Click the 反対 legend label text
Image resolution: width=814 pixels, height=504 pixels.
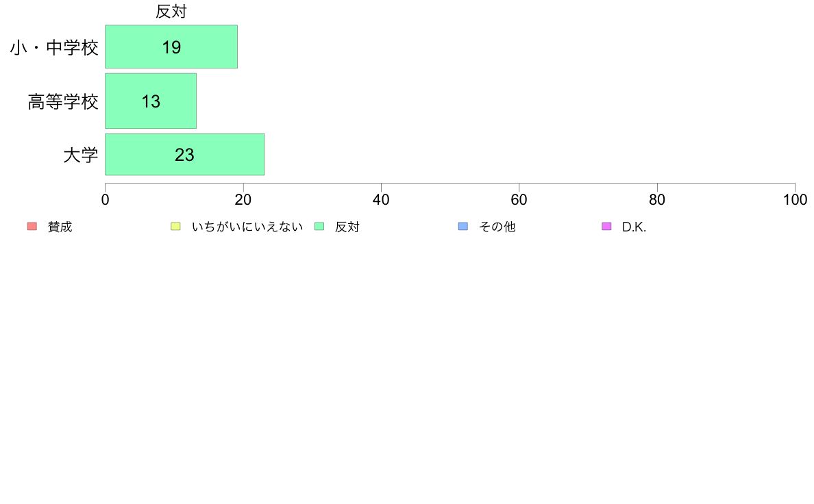[x=347, y=227]
